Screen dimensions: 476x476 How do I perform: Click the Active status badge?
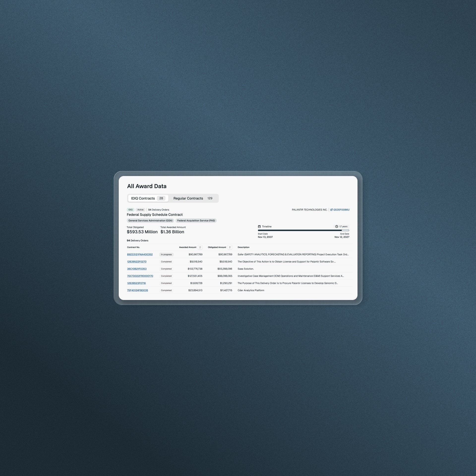point(140,210)
